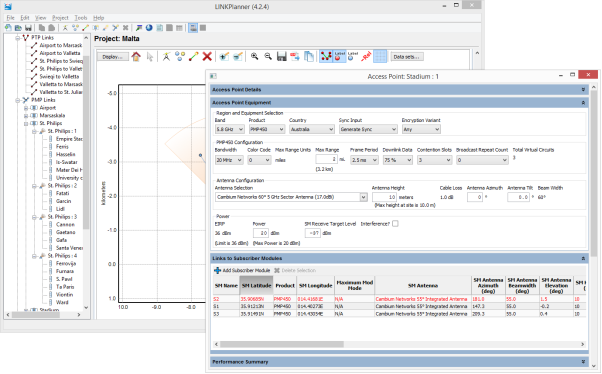Toggle the red dashed link button in map toolbar
The image size is (602, 374).
[366, 56]
